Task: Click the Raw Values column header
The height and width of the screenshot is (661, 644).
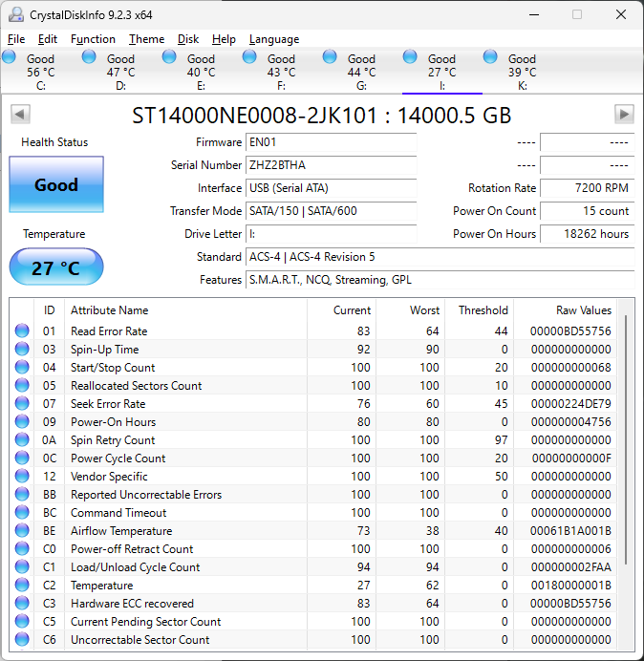Action: [565, 310]
